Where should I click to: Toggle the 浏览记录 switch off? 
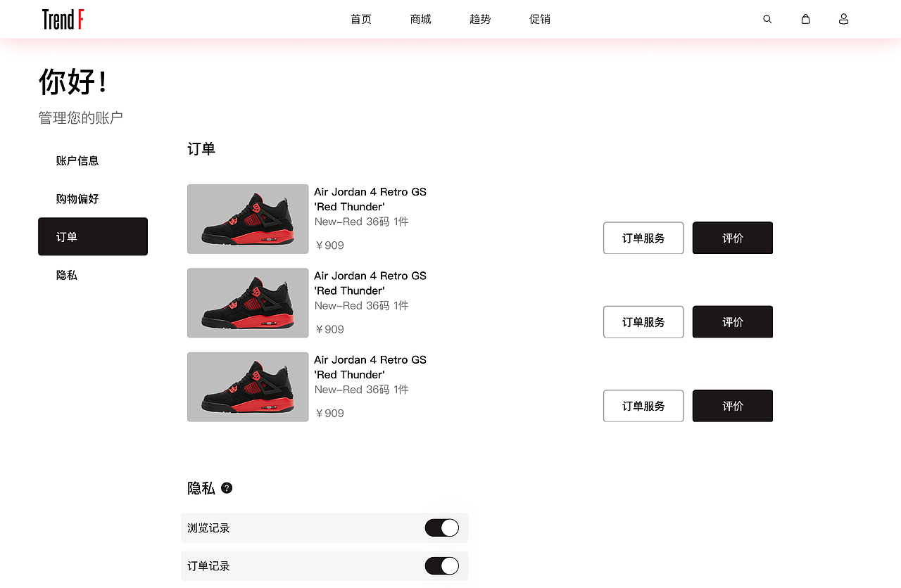pos(441,528)
